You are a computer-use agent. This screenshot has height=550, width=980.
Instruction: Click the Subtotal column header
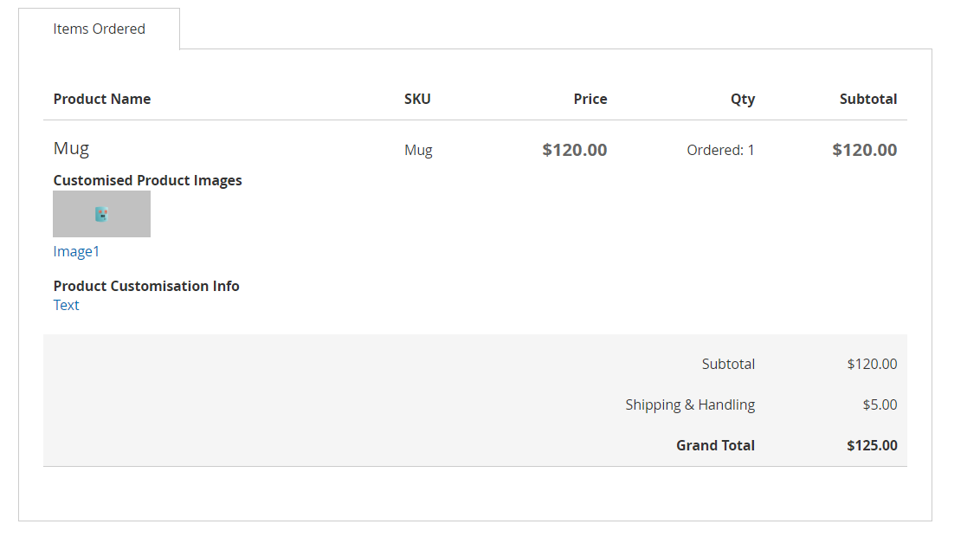click(x=867, y=99)
